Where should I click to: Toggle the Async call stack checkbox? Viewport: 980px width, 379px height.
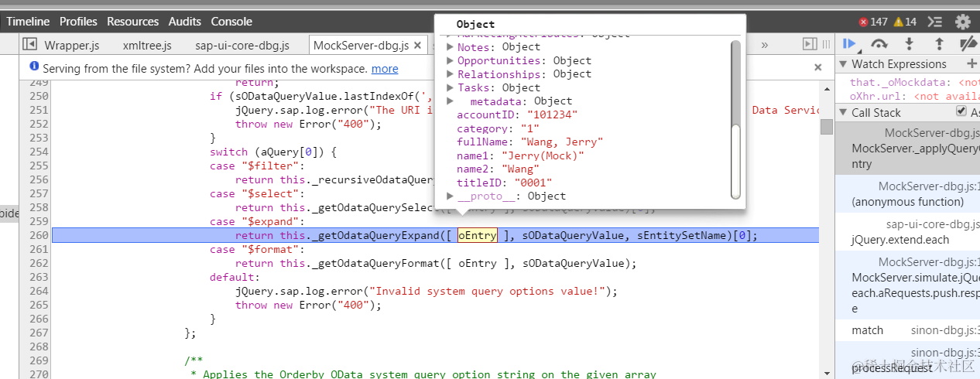click(961, 112)
